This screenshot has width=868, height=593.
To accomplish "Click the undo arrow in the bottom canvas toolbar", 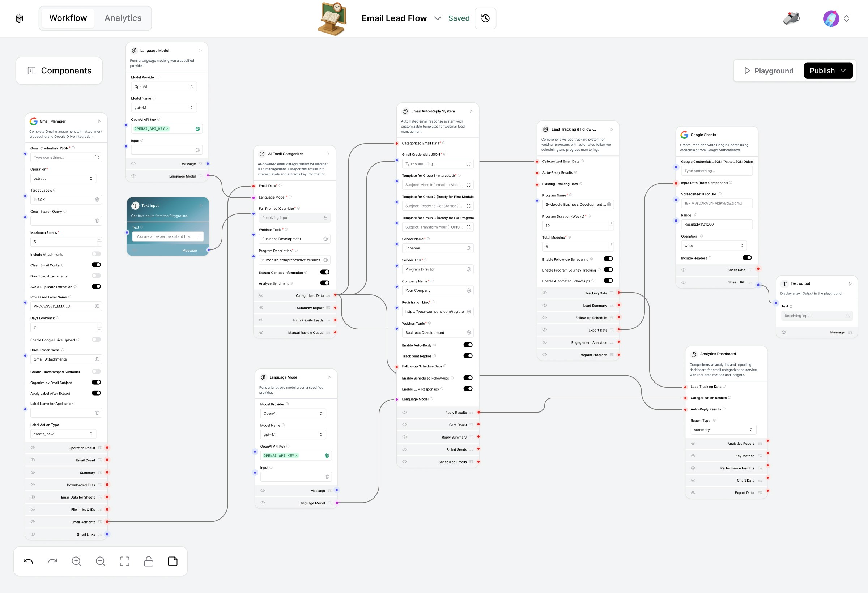I will point(28,561).
